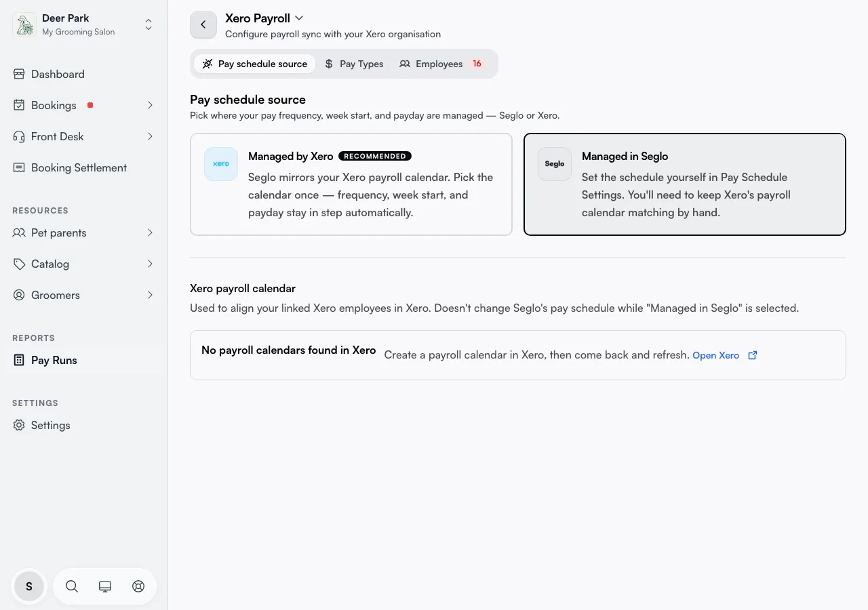Screen dimensions: 868x610
Task: Click the Dashboard storefront icon
Action: (x=19, y=74)
